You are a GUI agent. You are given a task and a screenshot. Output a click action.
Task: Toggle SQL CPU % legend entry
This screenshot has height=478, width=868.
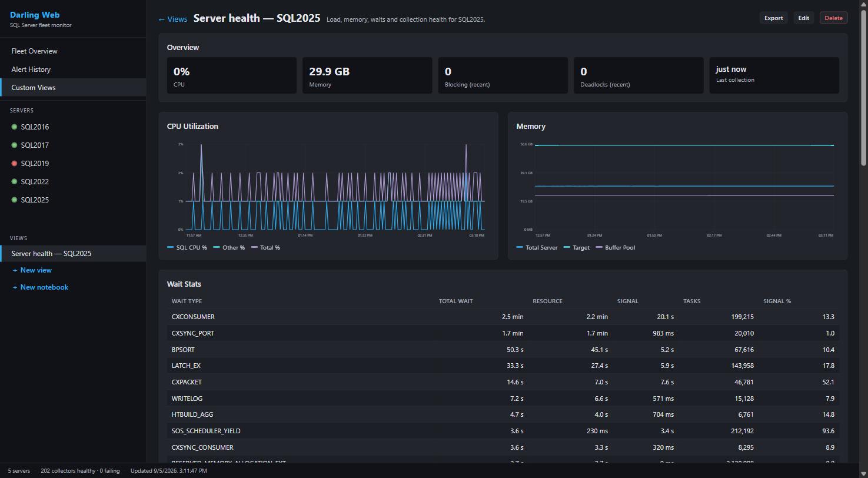point(187,248)
